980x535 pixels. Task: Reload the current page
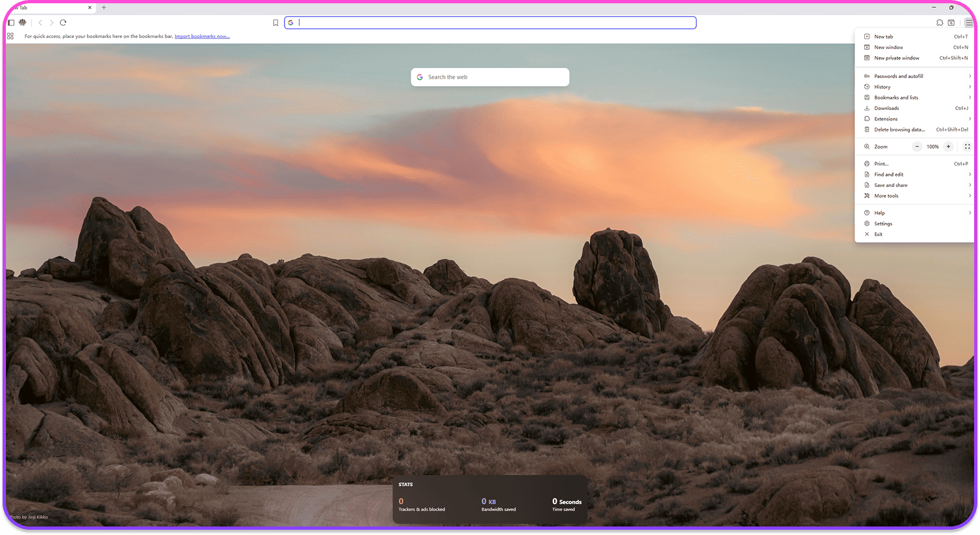pos(63,23)
